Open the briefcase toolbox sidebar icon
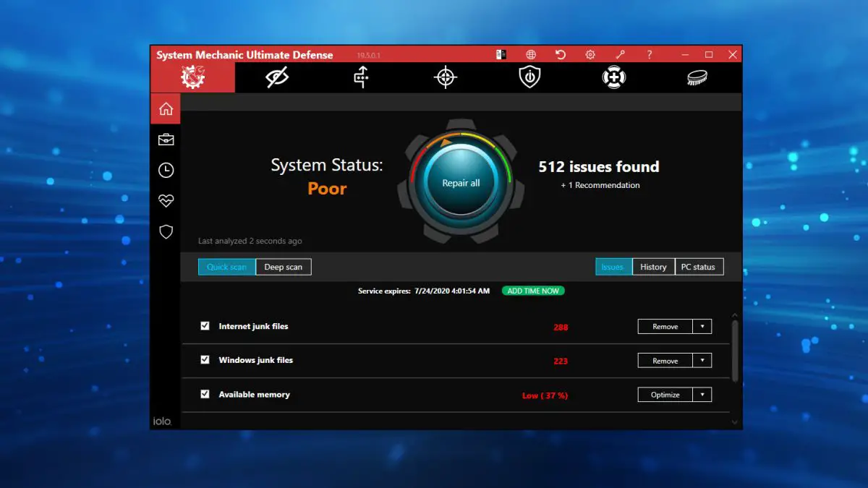This screenshot has width=868, height=488. [166, 140]
